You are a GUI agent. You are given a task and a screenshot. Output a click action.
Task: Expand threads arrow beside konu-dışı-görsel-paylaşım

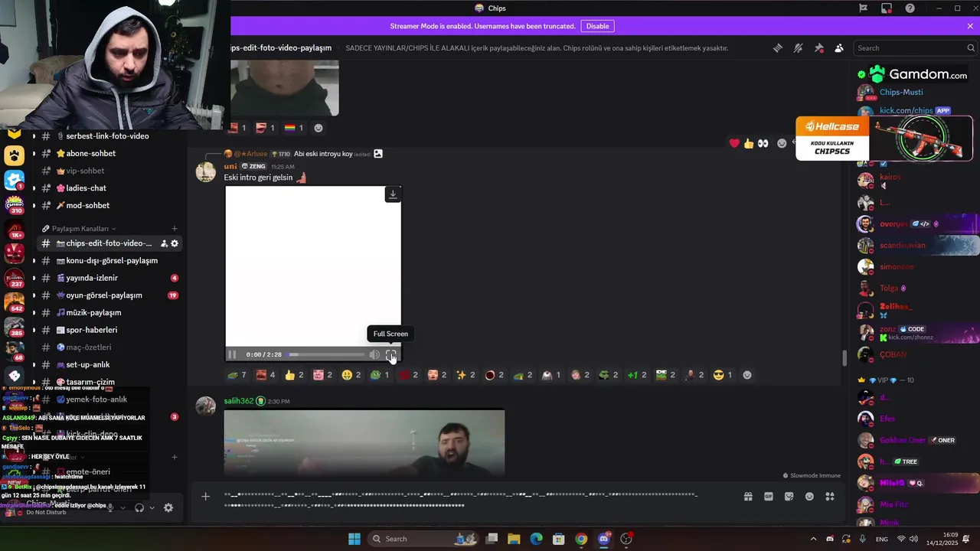33,261
